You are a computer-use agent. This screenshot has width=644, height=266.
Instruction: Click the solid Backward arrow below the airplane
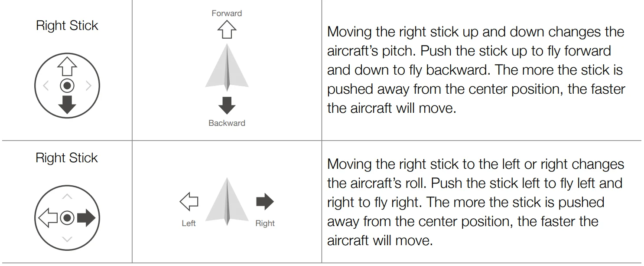click(x=227, y=106)
